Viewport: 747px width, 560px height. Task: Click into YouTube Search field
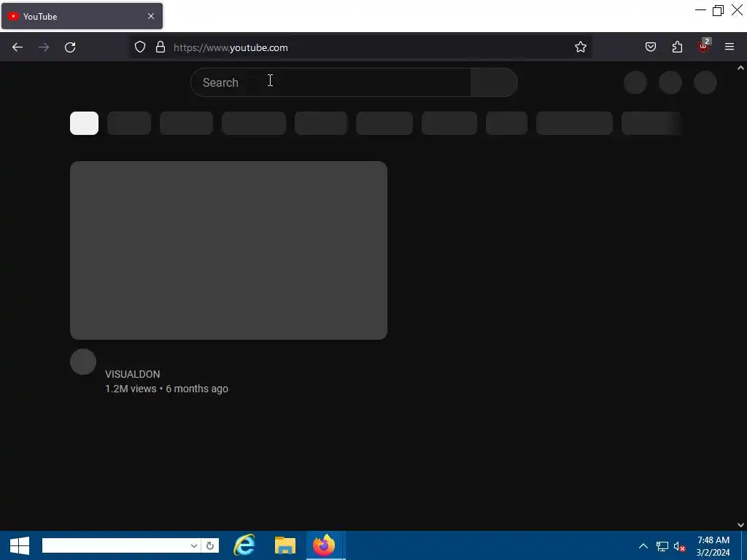coord(331,82)
